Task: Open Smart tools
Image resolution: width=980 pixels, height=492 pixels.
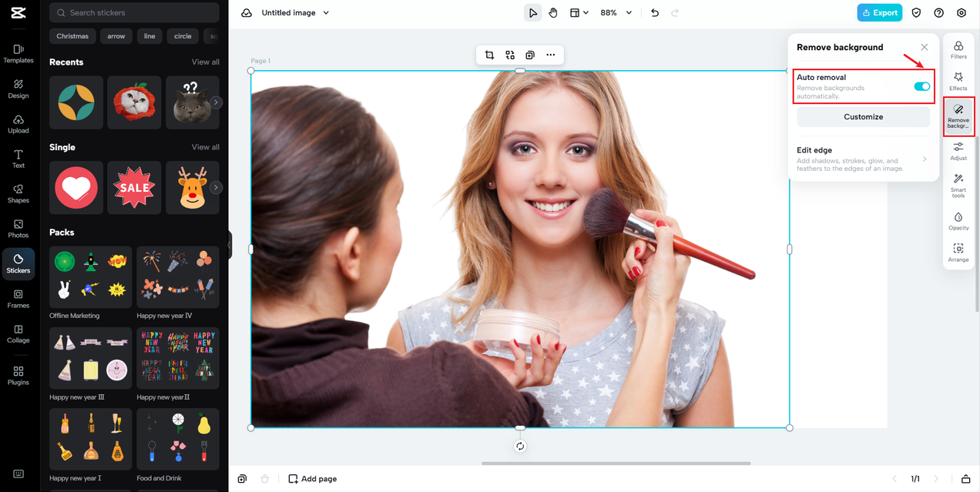Action: pos(958,186)
